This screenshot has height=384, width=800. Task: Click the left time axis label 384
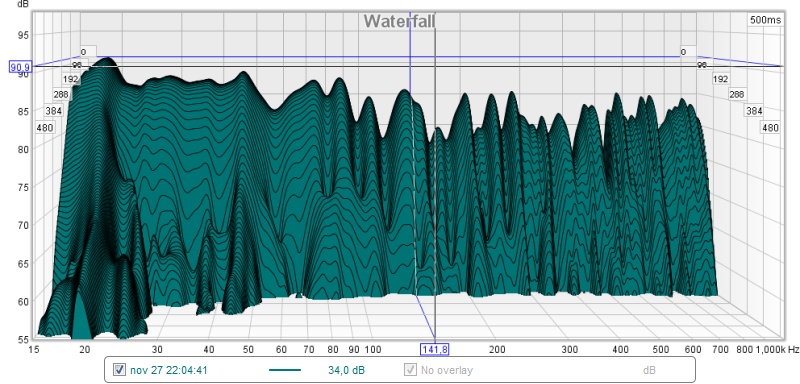coord(54,111)
